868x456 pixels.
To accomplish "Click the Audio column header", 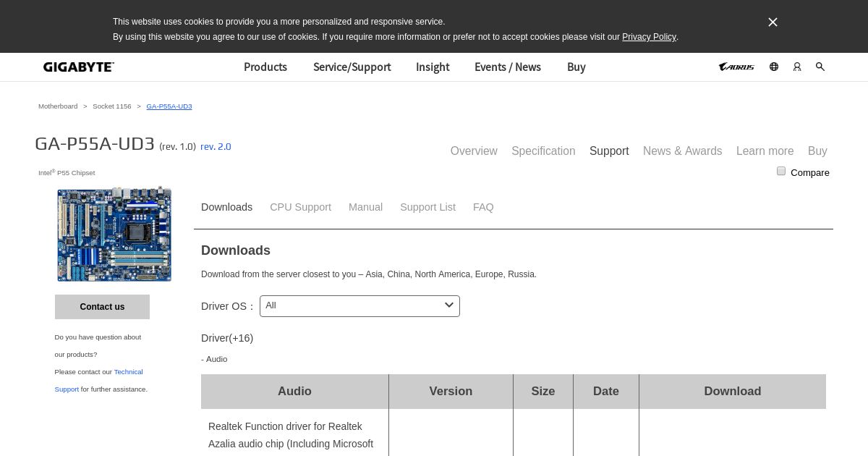I will point(294,391).
